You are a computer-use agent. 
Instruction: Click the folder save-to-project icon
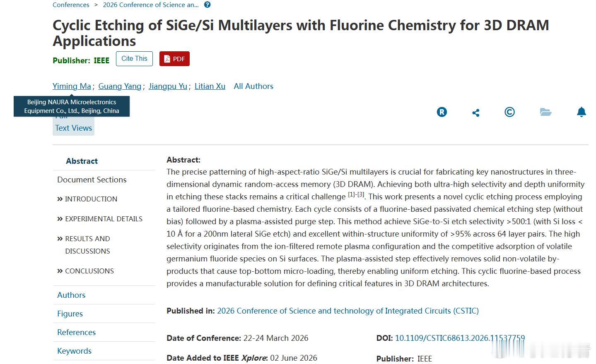pos(545,112)
